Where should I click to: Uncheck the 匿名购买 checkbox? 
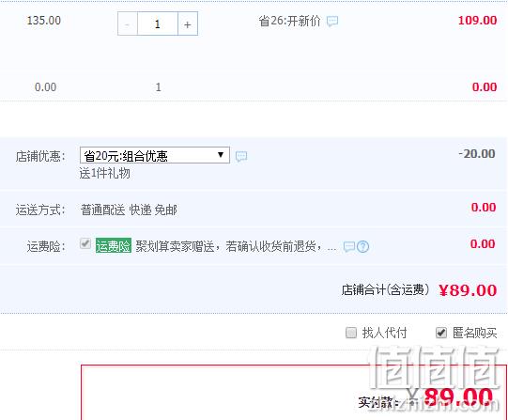pyautogui.click(x=441, y=333)
